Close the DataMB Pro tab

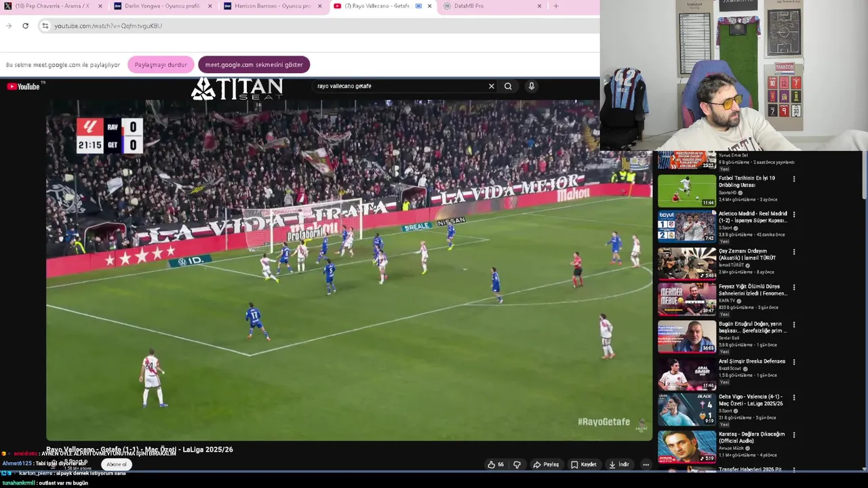click(x=539, y=6)
